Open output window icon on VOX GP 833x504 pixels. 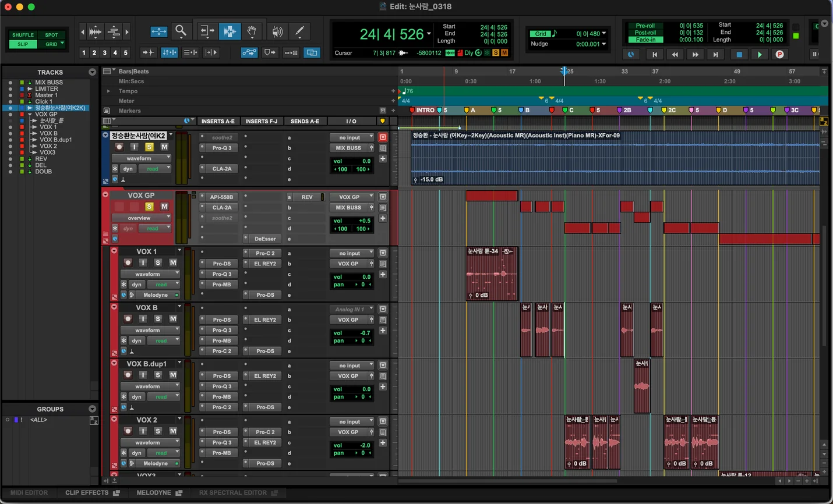click(383, 197)
